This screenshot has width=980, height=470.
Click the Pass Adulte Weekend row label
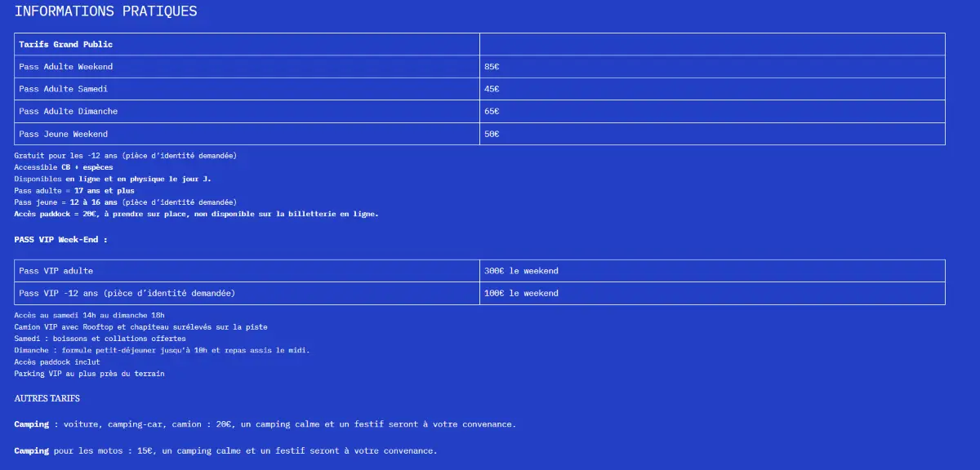(x=65, y=66)
